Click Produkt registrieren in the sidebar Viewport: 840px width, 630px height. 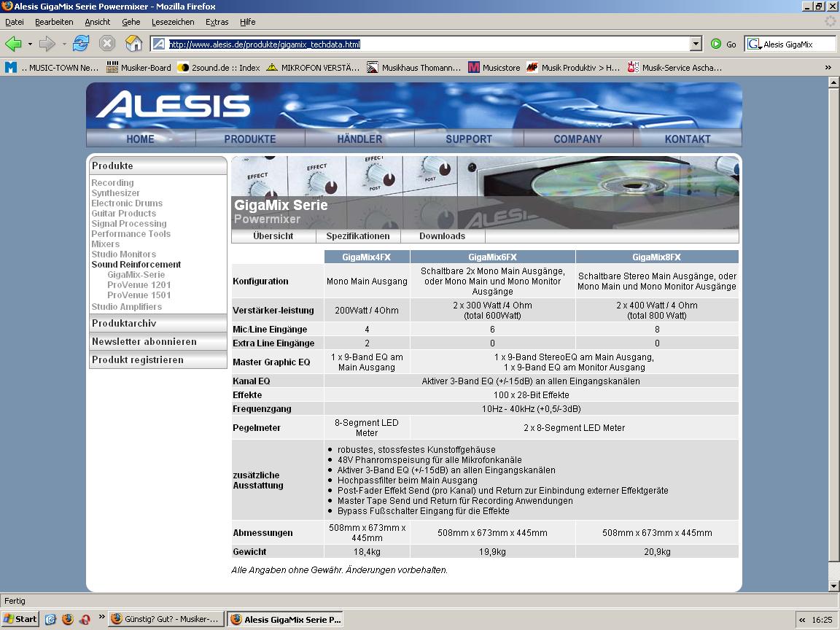[158, 359]
